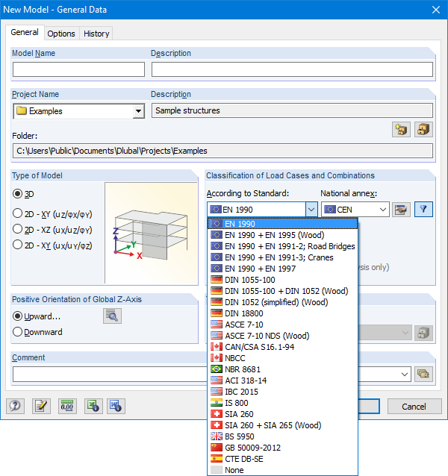
Task: Select NBR 8681 standard
Action: click(x=282, y=369)
